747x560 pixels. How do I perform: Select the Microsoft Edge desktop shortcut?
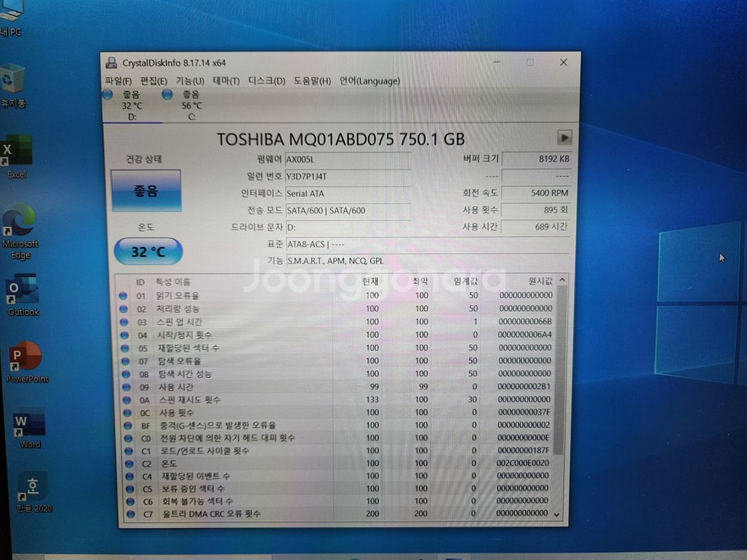pos(19,232)
